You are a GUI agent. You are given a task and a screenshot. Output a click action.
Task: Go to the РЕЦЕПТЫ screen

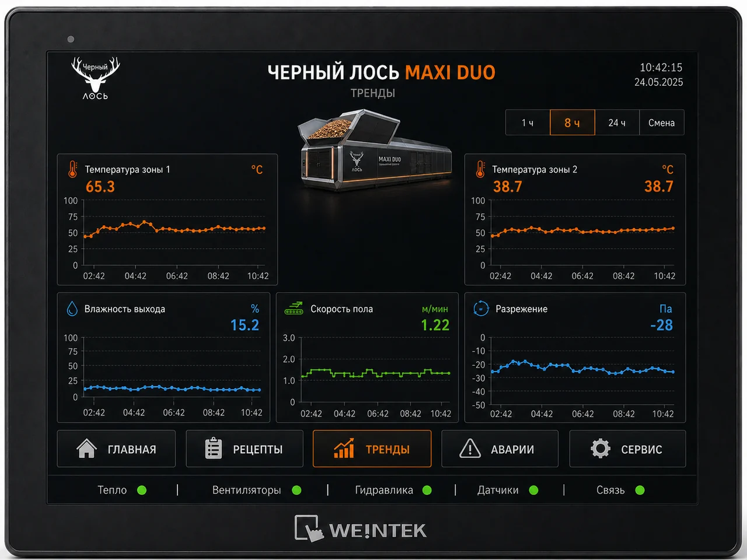pos(245,449)
